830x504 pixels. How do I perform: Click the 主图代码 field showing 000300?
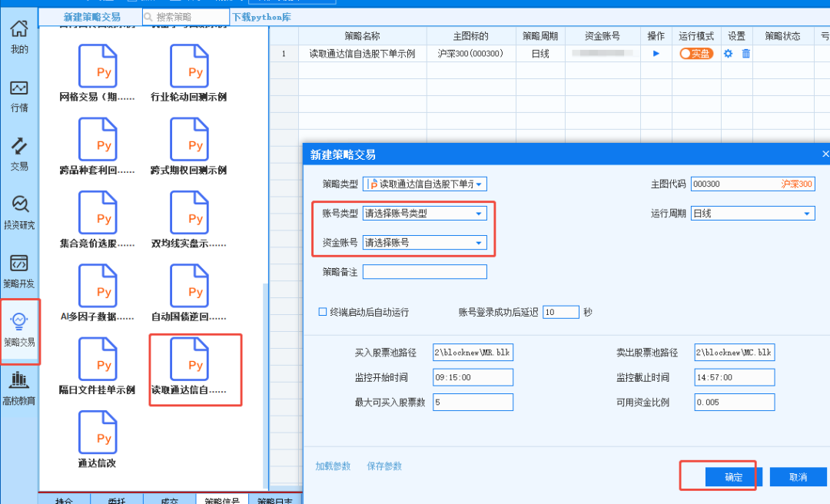(x=752, y=184)
